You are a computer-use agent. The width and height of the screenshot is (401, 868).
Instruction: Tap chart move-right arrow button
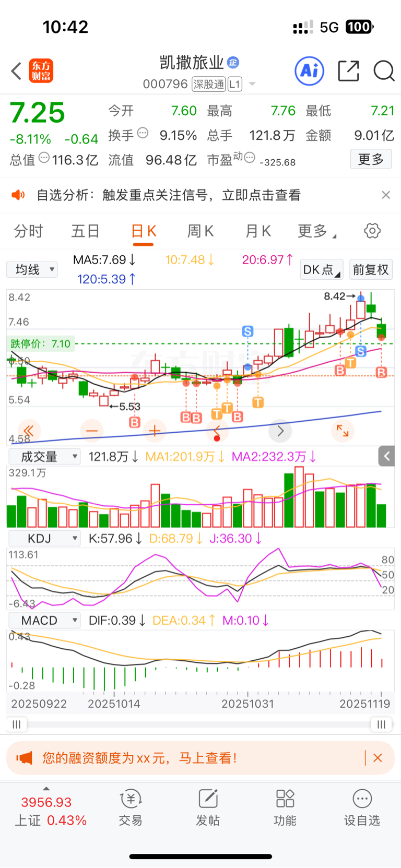point(280,431)
